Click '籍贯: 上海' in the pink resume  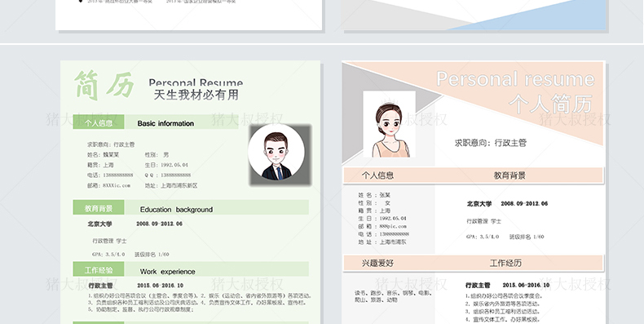[x=374, y=211]
